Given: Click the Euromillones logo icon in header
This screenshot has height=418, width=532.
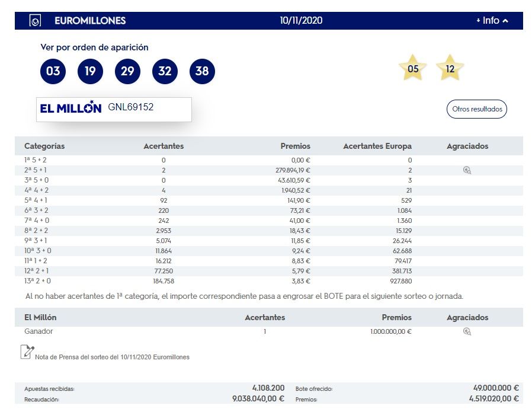Looking at the screenshot, I should click(36, 21).
